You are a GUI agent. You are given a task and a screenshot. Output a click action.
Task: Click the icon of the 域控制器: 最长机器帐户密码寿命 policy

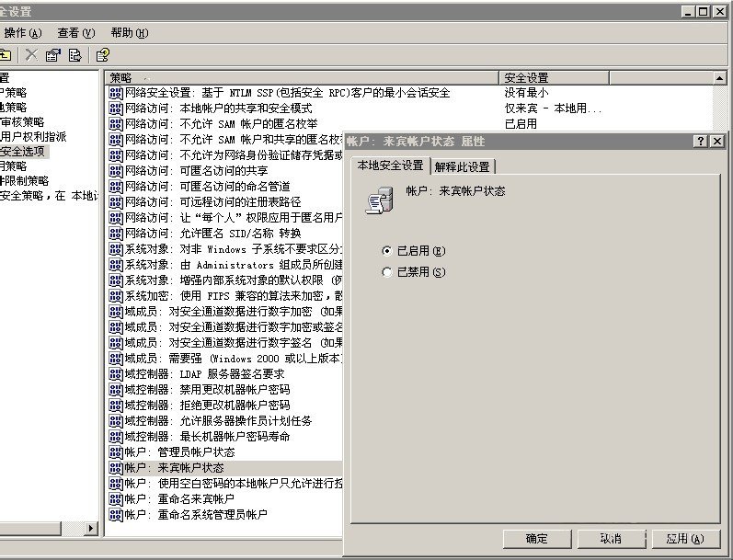[x=116, y=437]
